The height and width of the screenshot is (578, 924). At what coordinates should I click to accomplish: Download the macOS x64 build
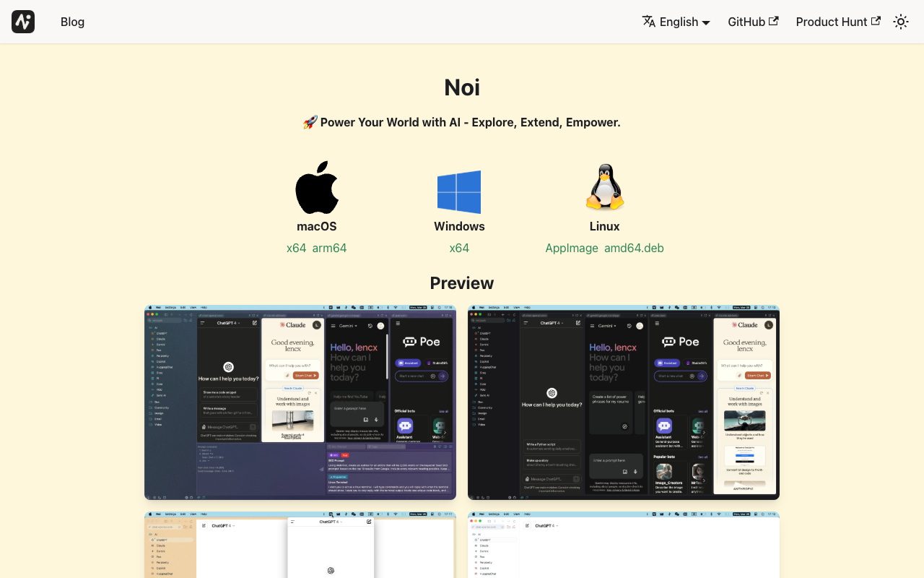click(296, 248)
